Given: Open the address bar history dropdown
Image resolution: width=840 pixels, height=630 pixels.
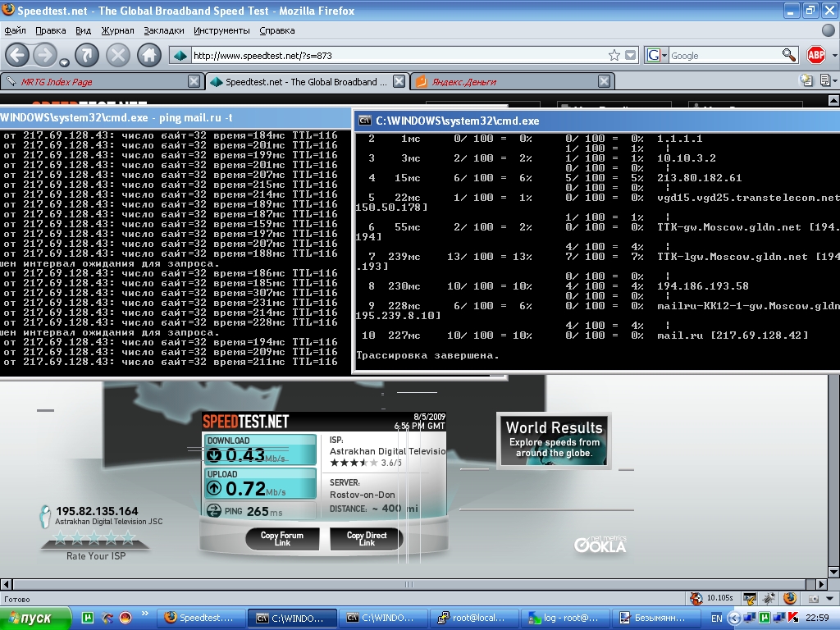Looking at the screenshot, I should (x=631, y=55).
